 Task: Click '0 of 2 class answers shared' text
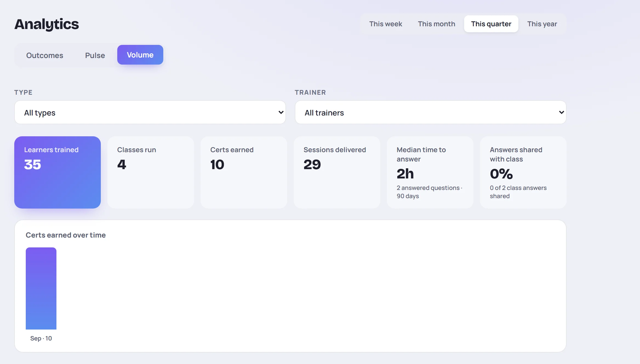(518, 192)
